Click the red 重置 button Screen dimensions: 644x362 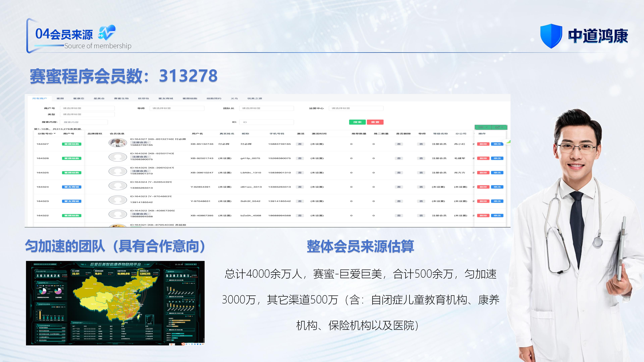[375, 122]
